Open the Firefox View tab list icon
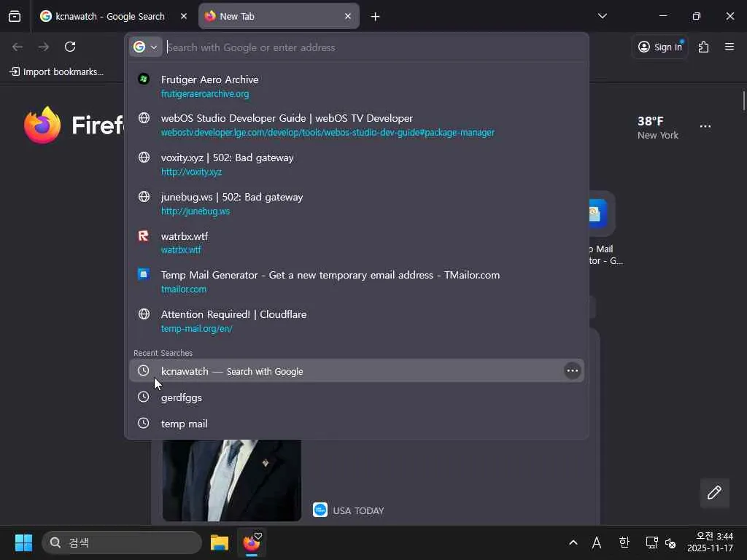The width and height of the screenshot is (747, 560). coord(15,16)
